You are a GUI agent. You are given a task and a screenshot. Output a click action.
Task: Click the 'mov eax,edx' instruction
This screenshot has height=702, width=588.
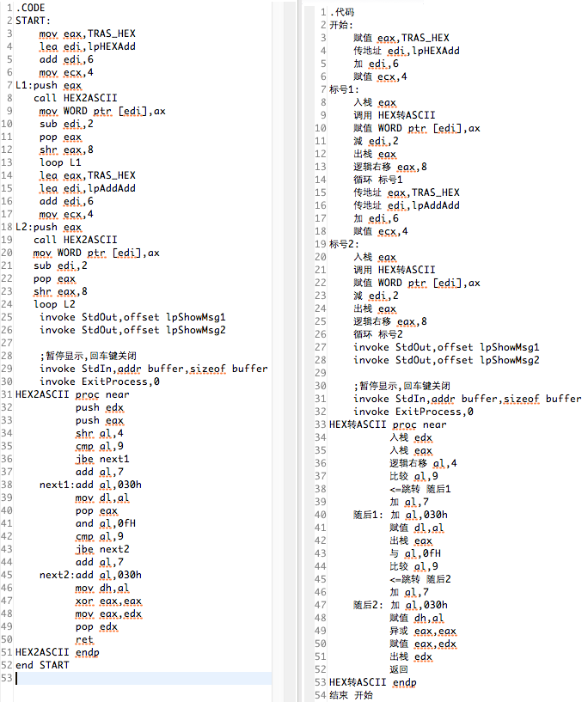108,613
